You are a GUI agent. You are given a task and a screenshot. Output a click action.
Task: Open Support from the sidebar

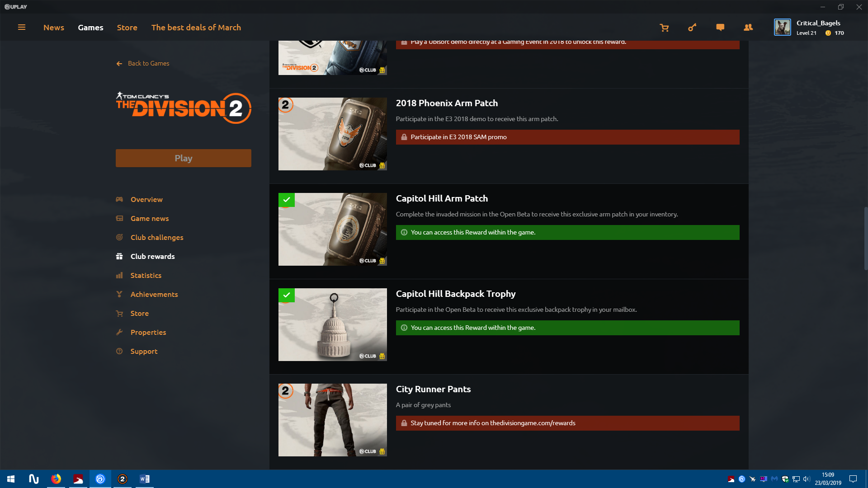click(144, 351)
